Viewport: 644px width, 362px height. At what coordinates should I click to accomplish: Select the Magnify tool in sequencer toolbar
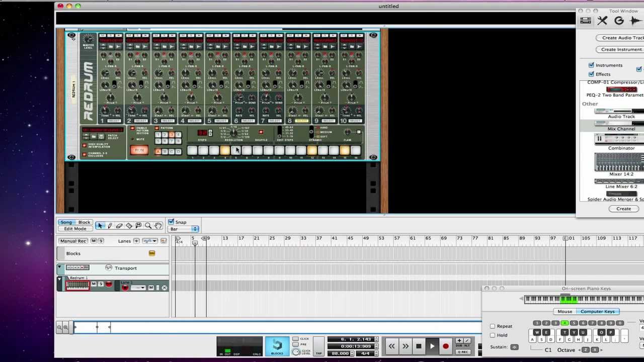pyautogui.click(x=148, y=226)
